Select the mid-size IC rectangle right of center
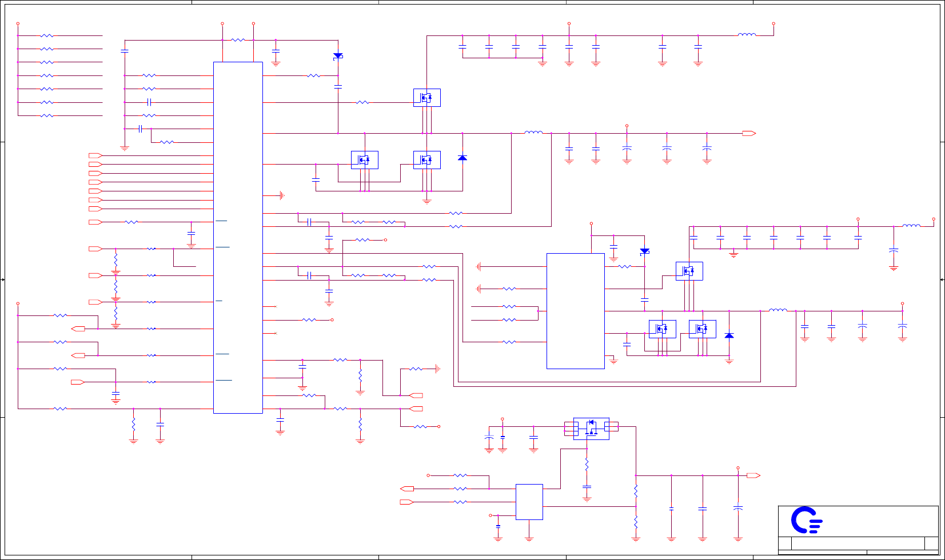 576,311
